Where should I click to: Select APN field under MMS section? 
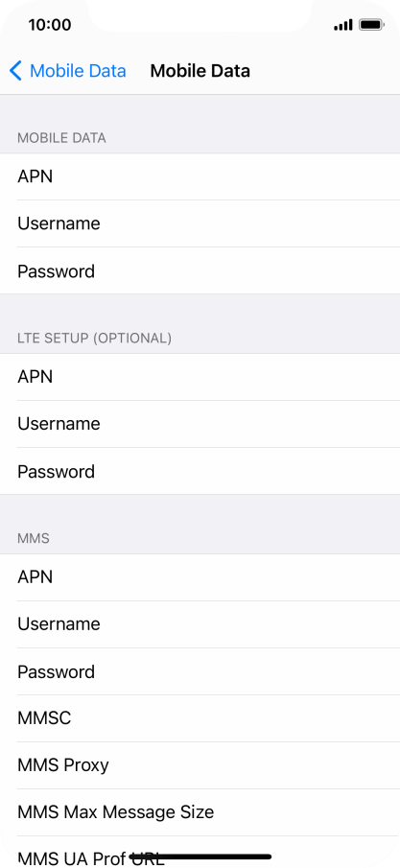pyautogui.click(x=200, y=577)
